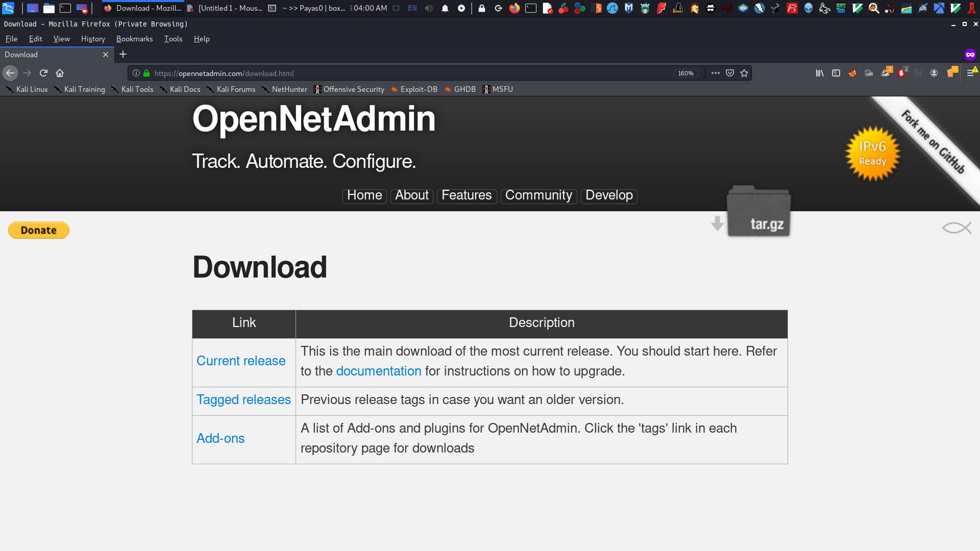
Task: Open MSFU bookmark
Action: tap(498, 89)
